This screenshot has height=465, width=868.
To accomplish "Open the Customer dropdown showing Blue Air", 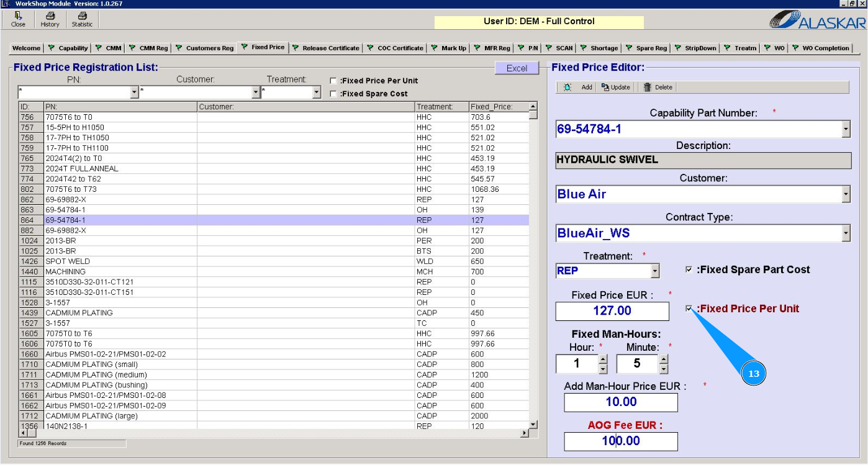I will pos(845,194).
